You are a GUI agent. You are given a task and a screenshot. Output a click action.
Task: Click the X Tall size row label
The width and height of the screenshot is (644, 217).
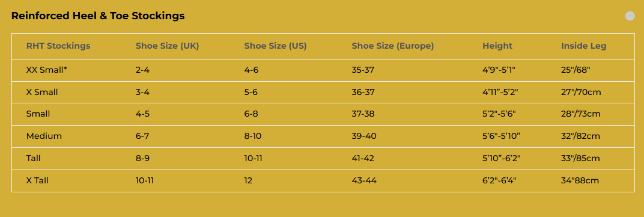coord(37,180)
